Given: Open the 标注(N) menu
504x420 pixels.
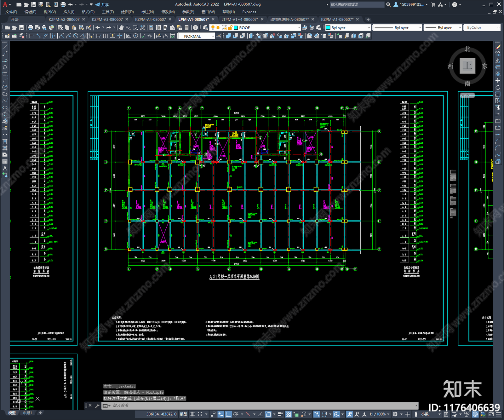Looking at the screenshot, I should coord(147,12).
